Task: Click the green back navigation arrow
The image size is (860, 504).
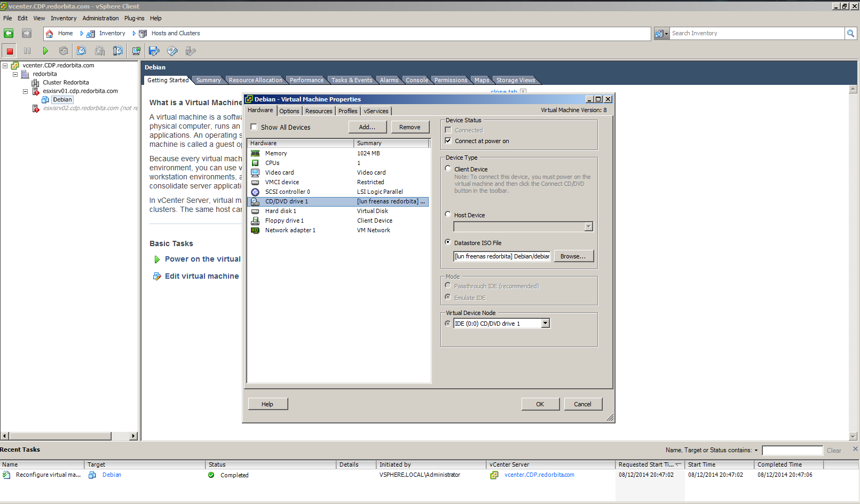Action: (x=9, y=33)
